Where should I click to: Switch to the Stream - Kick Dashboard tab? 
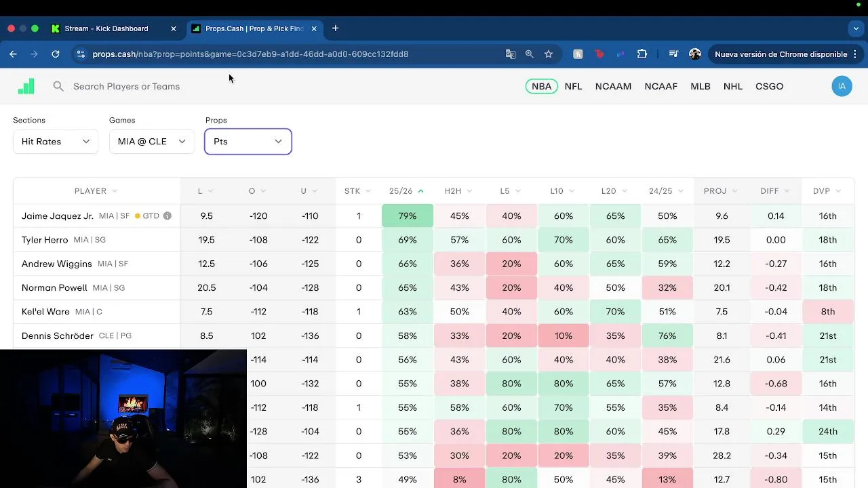pos(106,28)
